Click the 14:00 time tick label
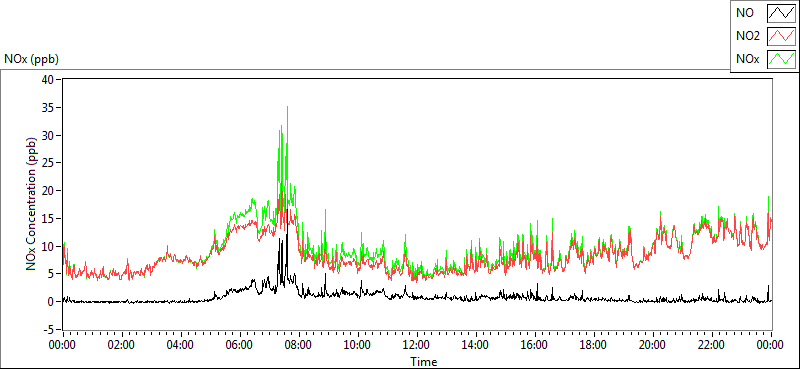Screen dimensions: 800x369 pyautogui.click(x=476, y=345)
